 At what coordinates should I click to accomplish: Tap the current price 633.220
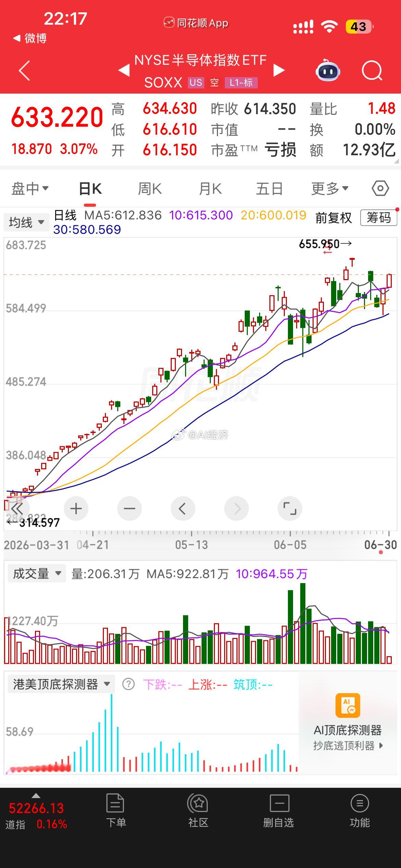pos(57,117)
